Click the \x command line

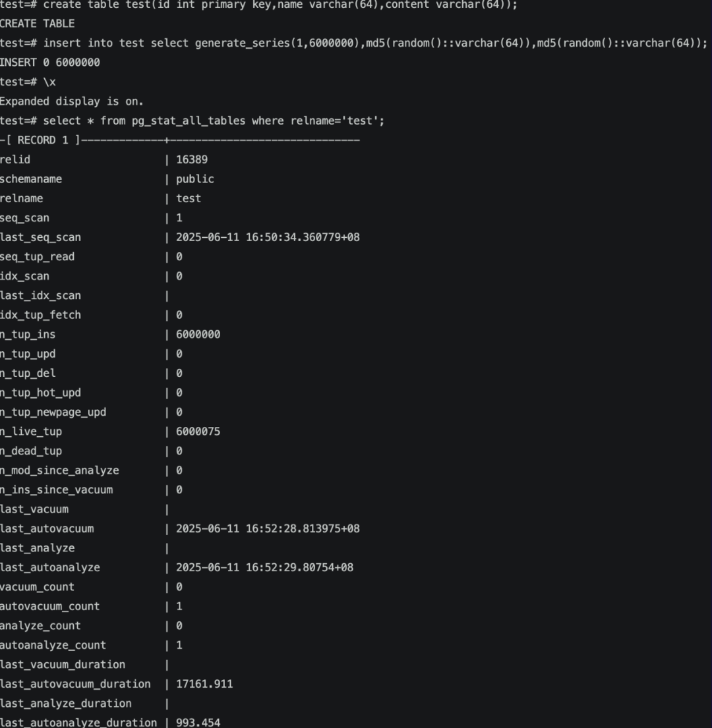pyautogui.click(x=28, y=82)
